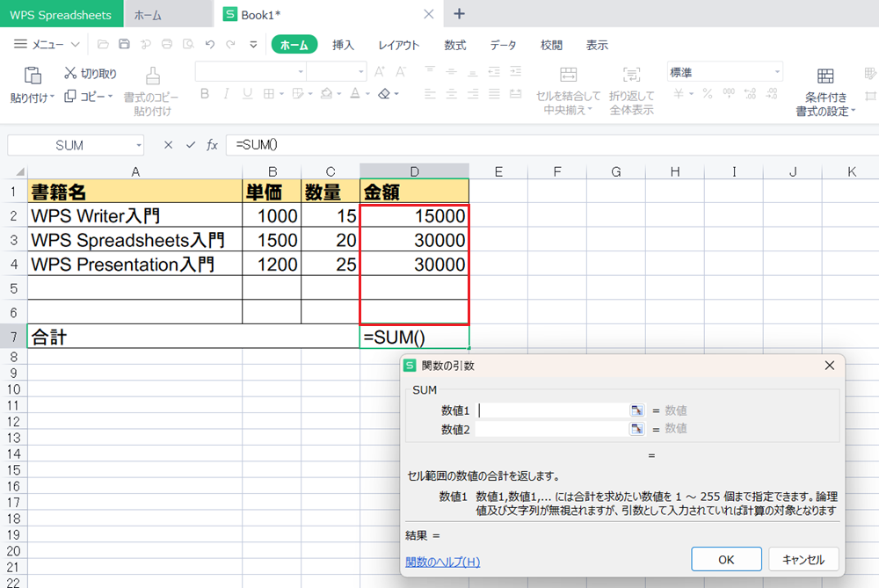Screen dimensions: 879x588
Task: Toggle underline formatting
Action: click(x=247, y=94)
